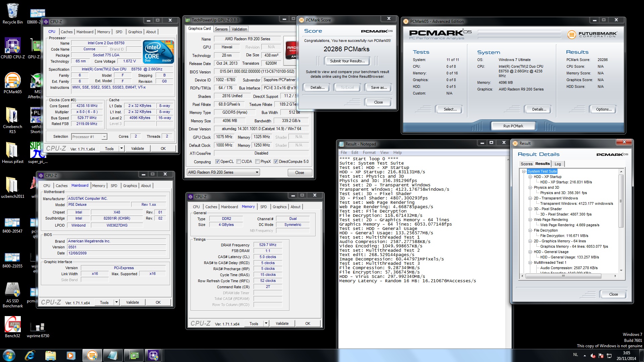This screenshot has height=362, width=644.
Task: Open Tools dropdown arrow in CPU-Z CPU window
Action: pyautogui.click(x=121, y=148)
